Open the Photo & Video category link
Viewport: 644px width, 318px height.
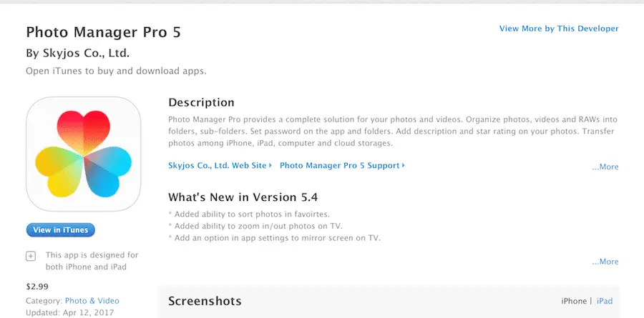(x=92, y=301)
